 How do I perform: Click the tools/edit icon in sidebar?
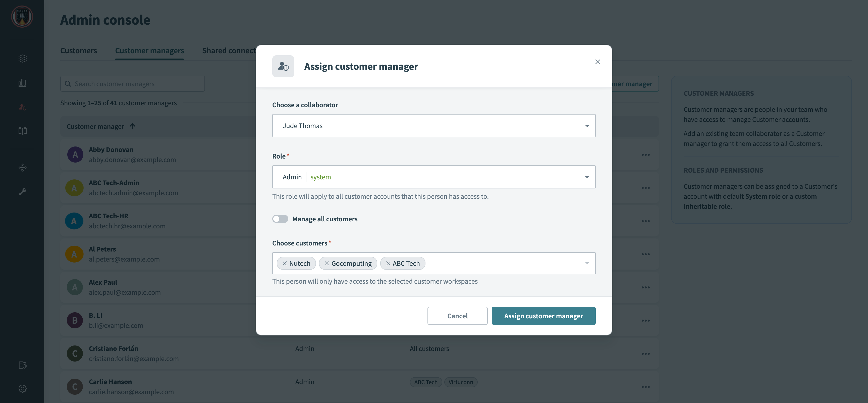click(x=22, y=192)
